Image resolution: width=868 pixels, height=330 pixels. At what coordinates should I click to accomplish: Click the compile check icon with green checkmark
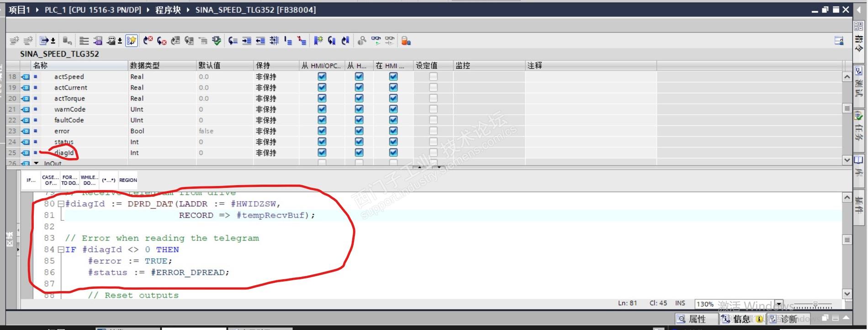pos(216,41)
